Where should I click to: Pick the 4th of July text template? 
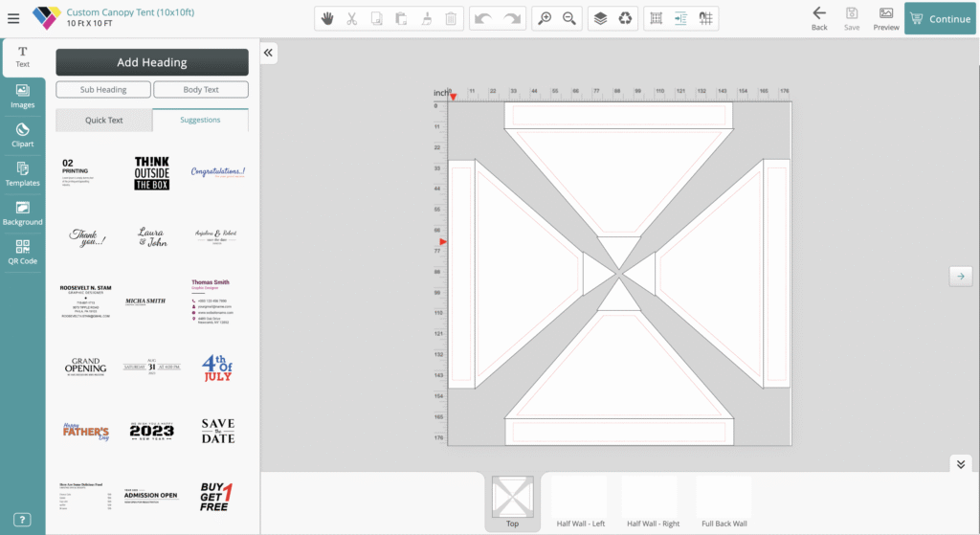coord(217,368)
